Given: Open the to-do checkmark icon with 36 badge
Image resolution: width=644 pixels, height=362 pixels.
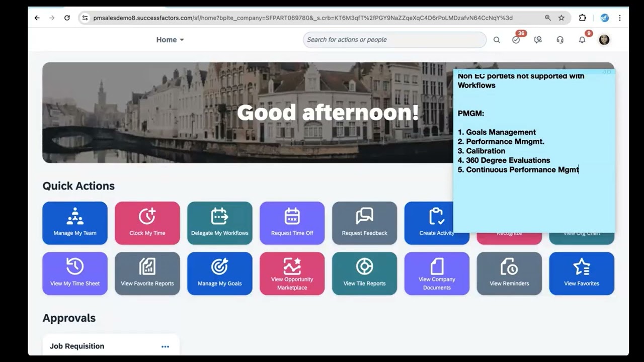Looking at the screenshot, I should click(516, 40).
